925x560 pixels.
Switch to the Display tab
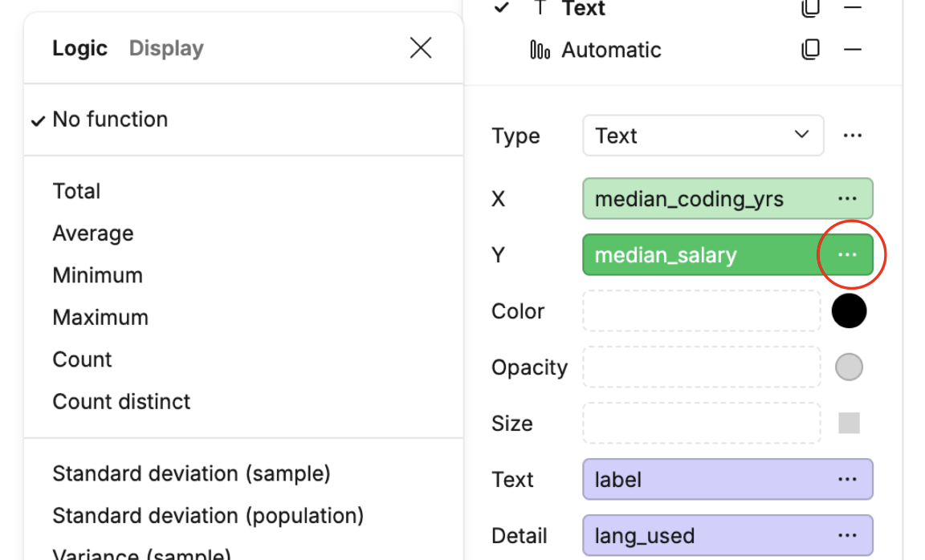(166, 48)
